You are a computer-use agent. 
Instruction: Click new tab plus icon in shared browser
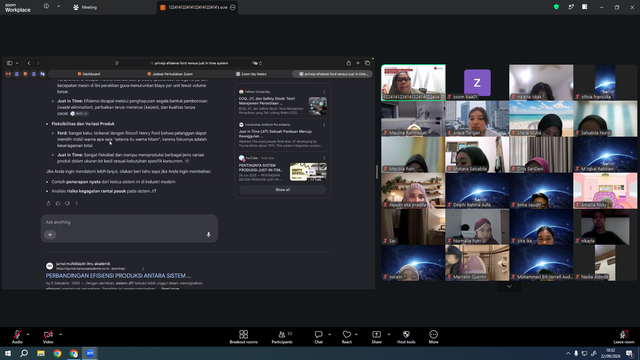point(358,63)
